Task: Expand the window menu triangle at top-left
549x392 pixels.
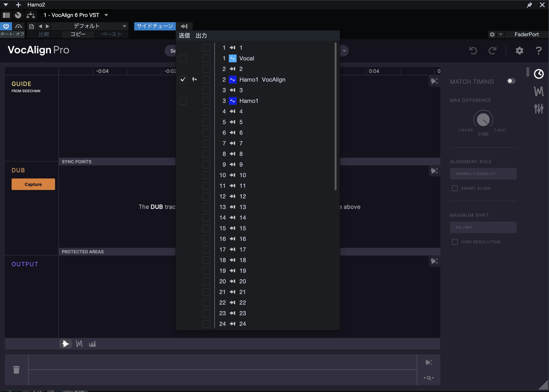Action: 6,5
